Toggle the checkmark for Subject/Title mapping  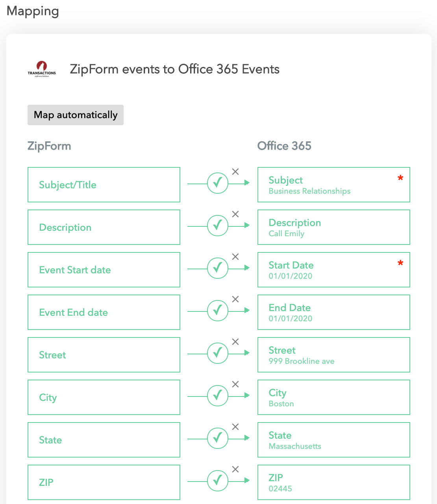(x=218, y=183)
